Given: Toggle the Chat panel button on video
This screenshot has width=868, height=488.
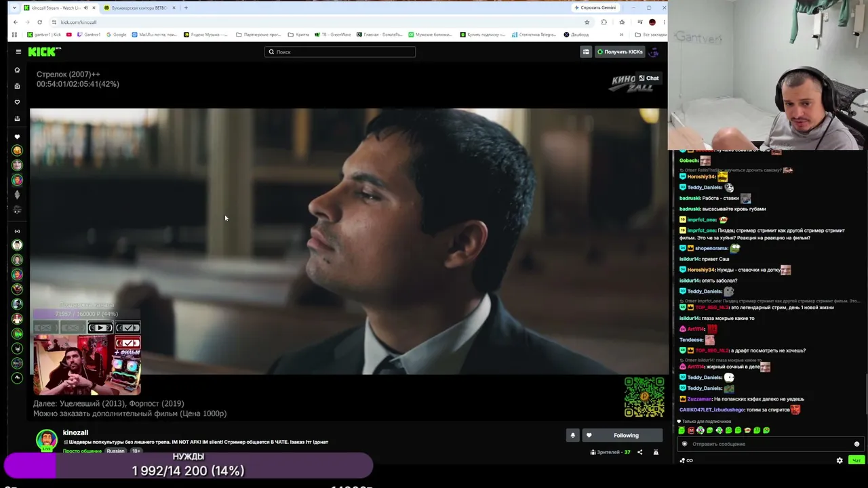Looking at the screenshot, I should [x=649, y=78].
